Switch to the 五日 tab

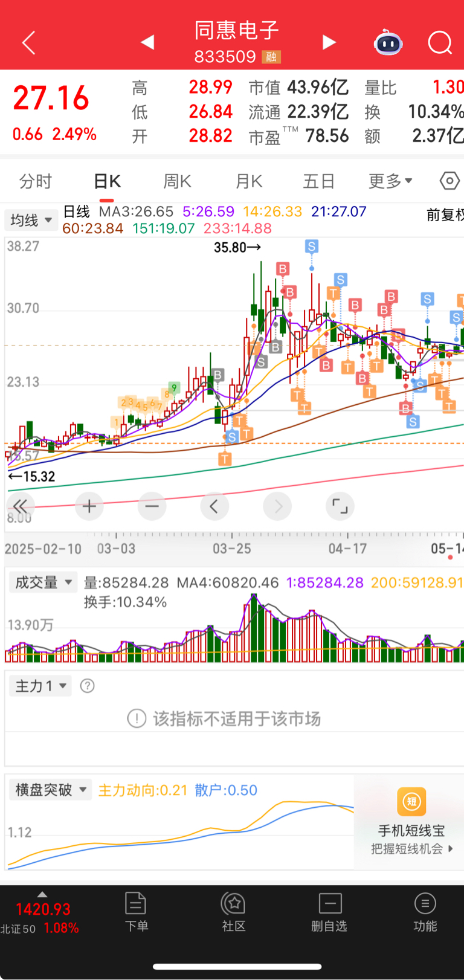pos(319,181)
